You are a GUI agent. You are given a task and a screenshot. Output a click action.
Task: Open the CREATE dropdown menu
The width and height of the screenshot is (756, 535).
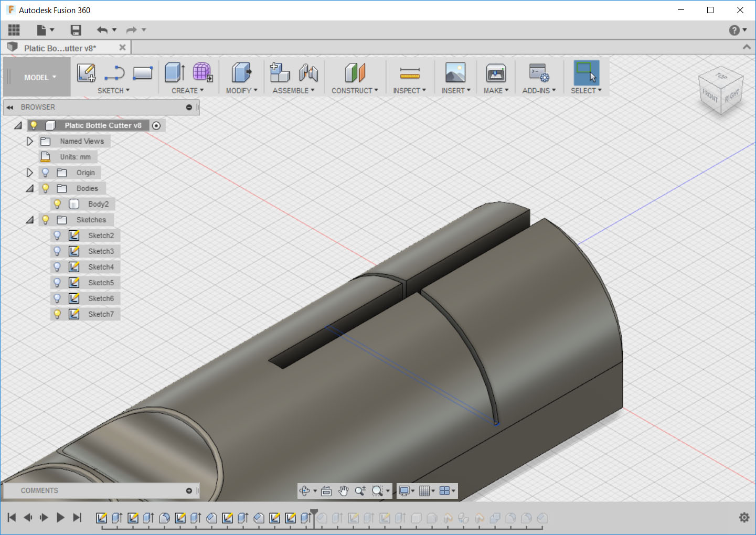pyautogui.click(x=187, y=90)
